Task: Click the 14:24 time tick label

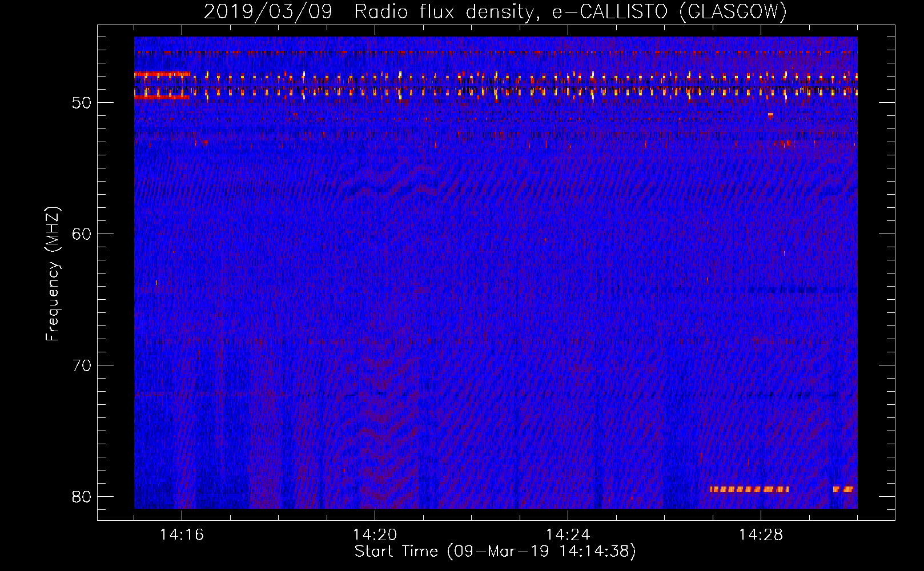Action: (x=568, y=535)
